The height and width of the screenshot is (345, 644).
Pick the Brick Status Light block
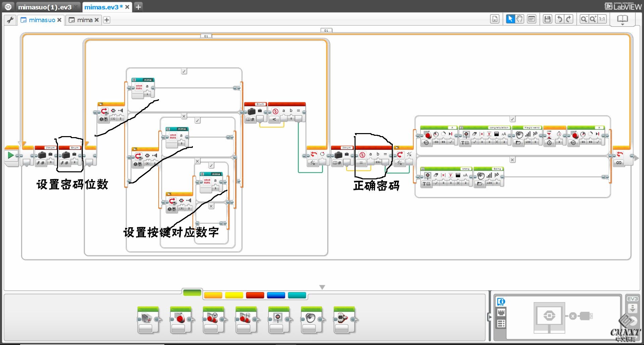click(344, 320)
